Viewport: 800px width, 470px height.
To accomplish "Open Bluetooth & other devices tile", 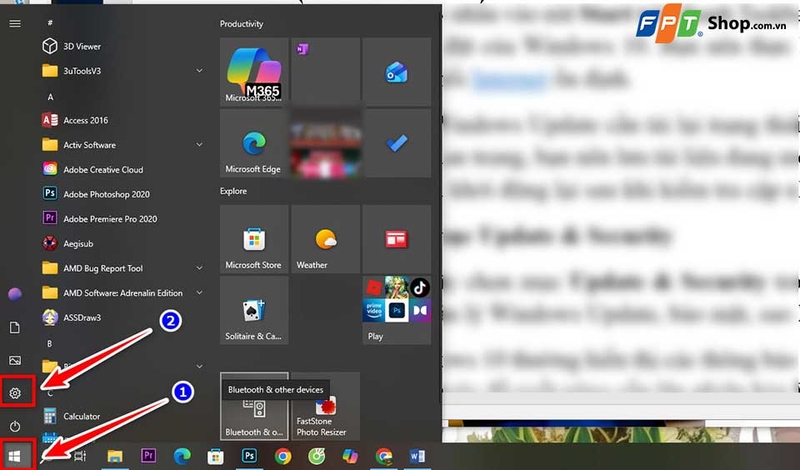I will [254, 407].
